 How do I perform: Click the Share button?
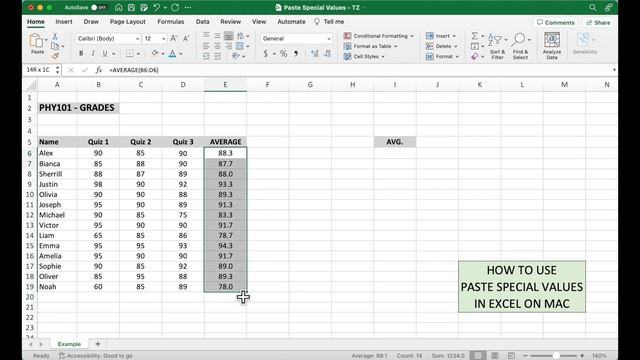[x=598, y=22]
